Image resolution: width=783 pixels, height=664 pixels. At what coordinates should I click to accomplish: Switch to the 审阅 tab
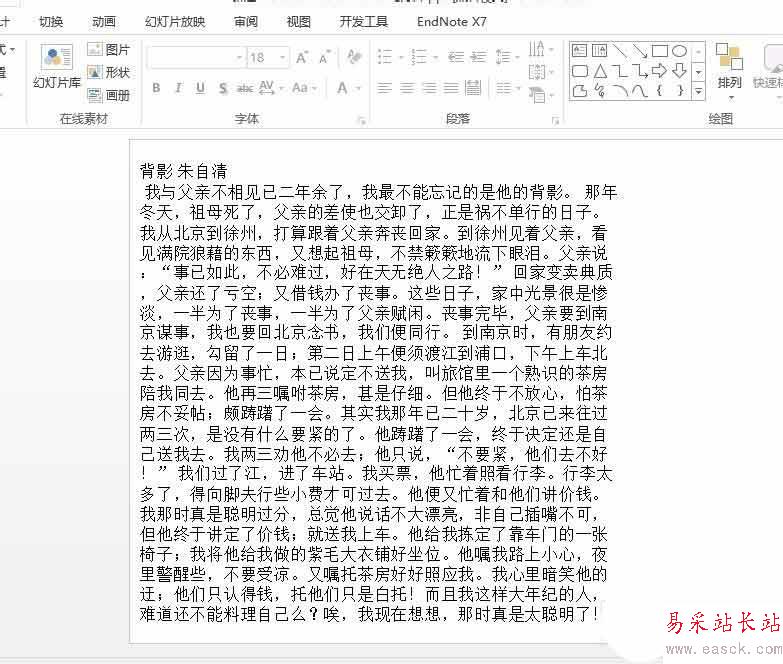(246, 22)
